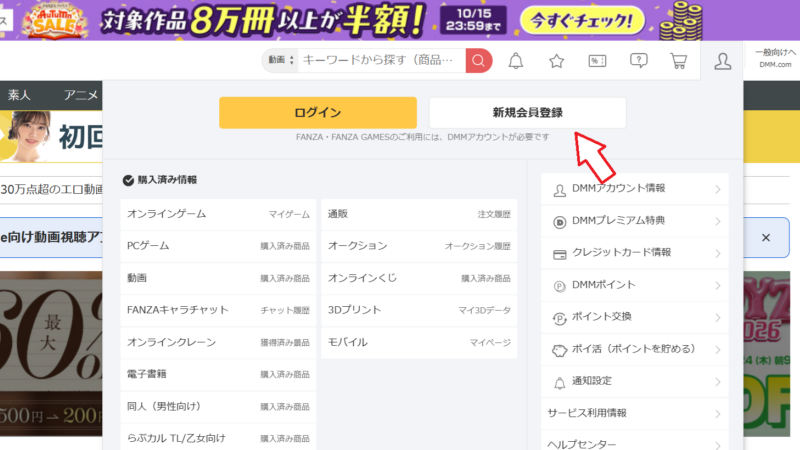Open 通販 注文履歴 entry
The height and width of the screenshot is (450, 800).
coord(419,214)
